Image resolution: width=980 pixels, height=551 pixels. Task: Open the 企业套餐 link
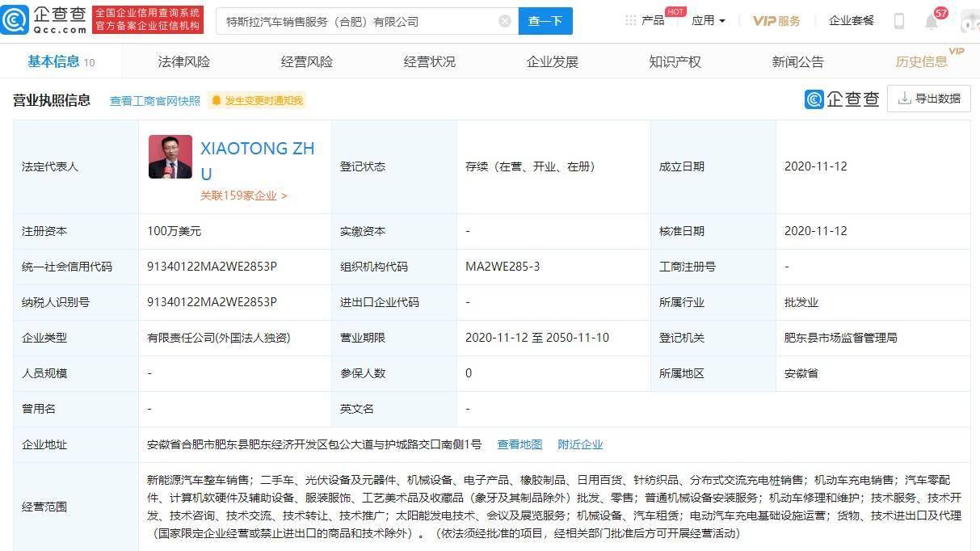click(852, 20)
